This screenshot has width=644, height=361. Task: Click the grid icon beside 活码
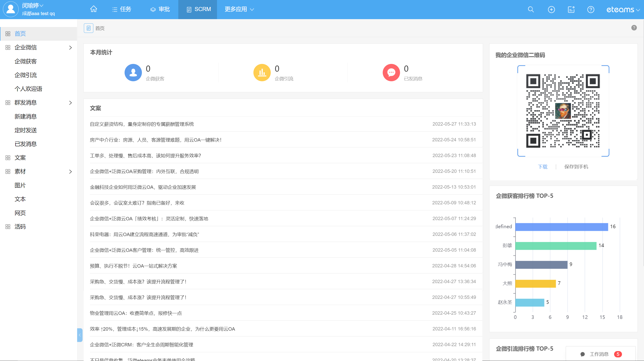click(x=8, y=226)
